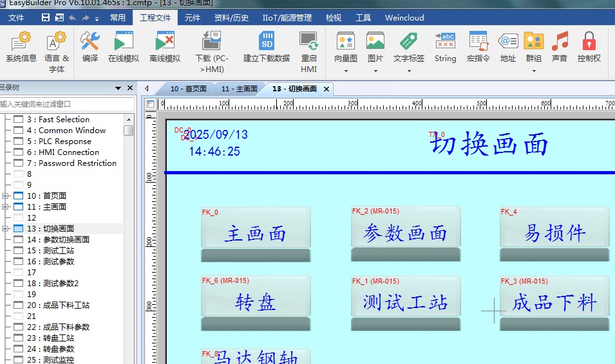
Task: Start 离线模拟 offline simulation
Action: (165, 46)
